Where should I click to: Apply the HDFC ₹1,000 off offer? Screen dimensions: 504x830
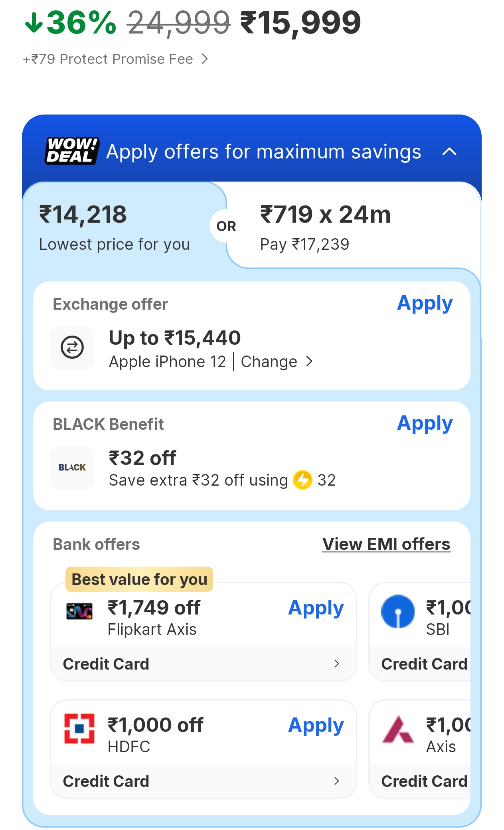point(316,725)
